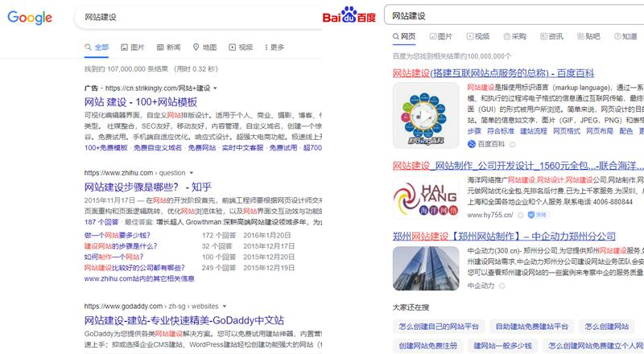This screenshot has width=644, height=354.
Task: Click 免费试用 sitelink
Action: pyautogui.click(x=283, y=148)
